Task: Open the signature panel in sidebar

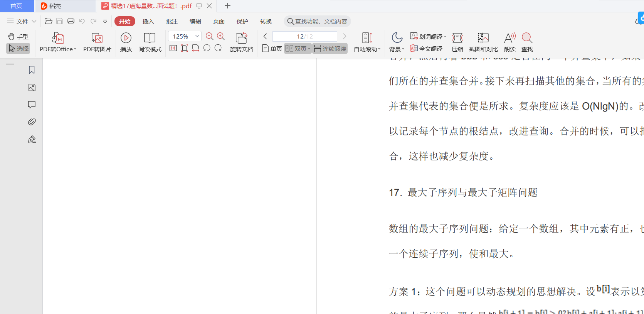Action: tap(32, 139)
